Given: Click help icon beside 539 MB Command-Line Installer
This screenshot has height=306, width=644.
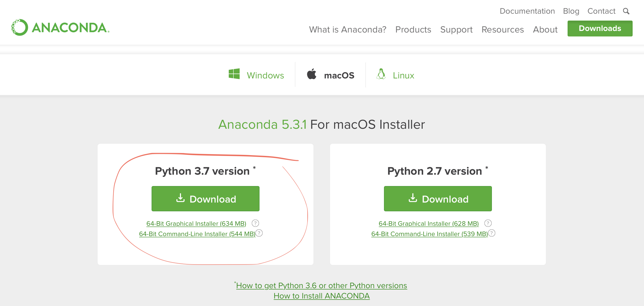Looking at the screenshot, I should [492, 233].
